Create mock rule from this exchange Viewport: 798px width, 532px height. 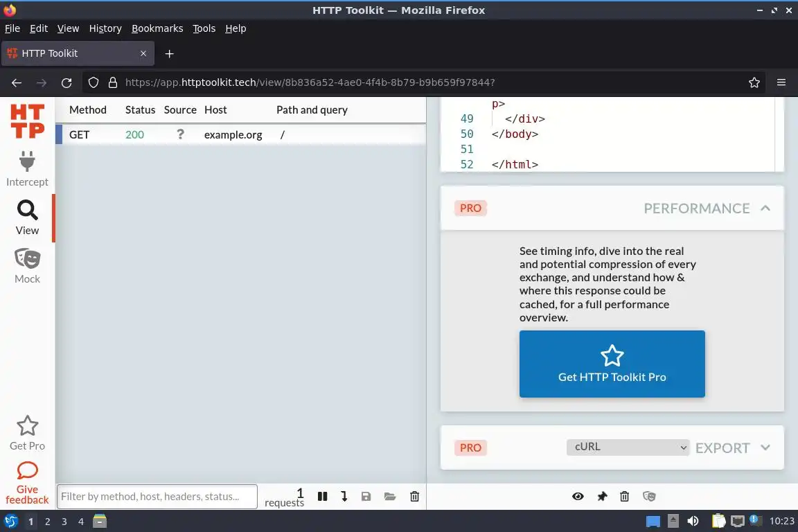649,497
